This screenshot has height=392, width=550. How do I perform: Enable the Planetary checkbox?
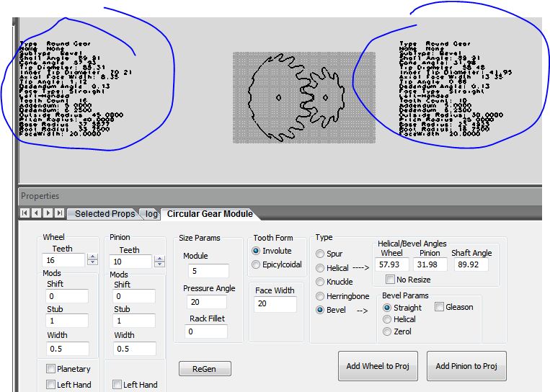click(x=51, y=369)
